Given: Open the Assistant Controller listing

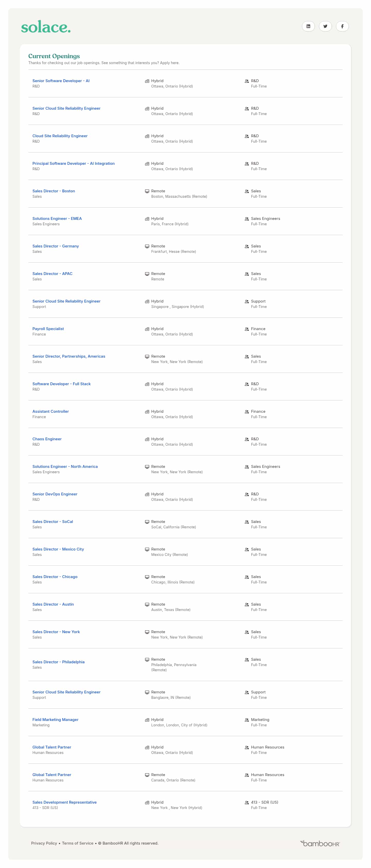Looking at the screenshot, I should click(x=50, y=411).
